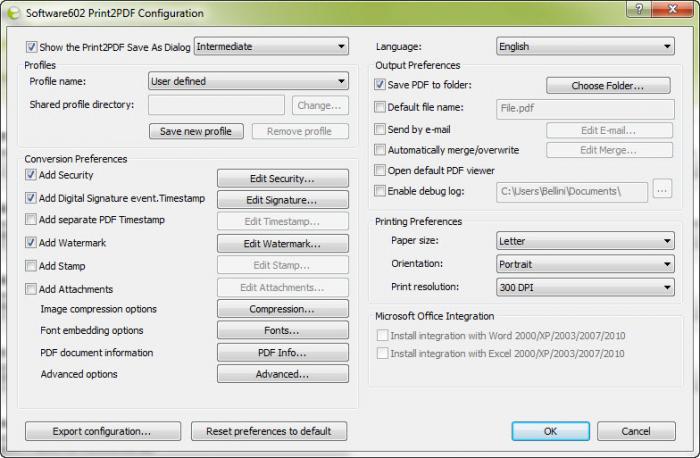This screenshot has width=700, height=458.
Task: Open image Compression options
Action: click(283, 309)
